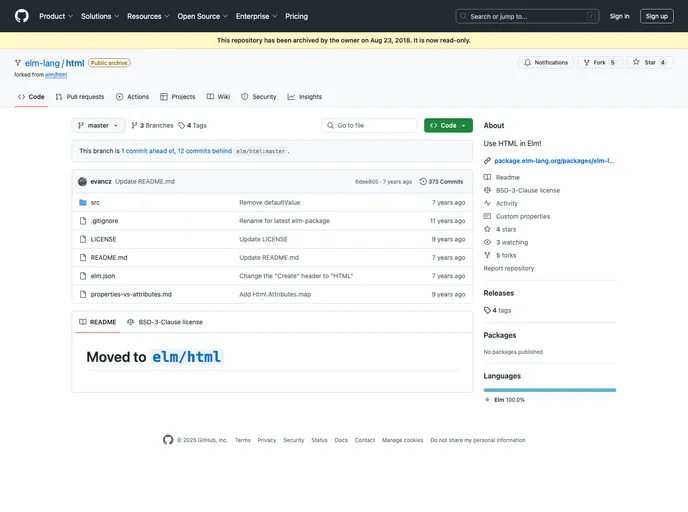Screen dimensions: 688x512
Task: Open the Releases heading link
Action: [498, 293]
